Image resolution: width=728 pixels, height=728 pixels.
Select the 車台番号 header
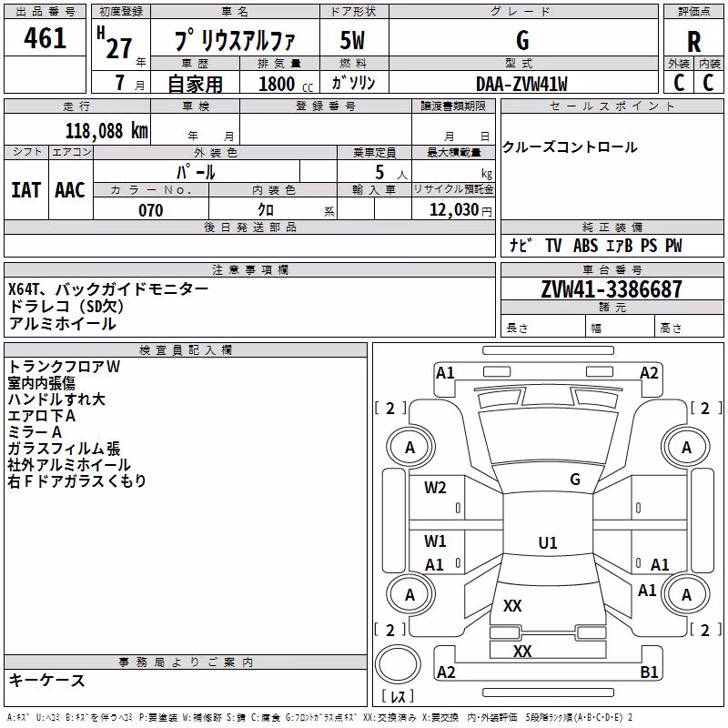click(612, 269)
